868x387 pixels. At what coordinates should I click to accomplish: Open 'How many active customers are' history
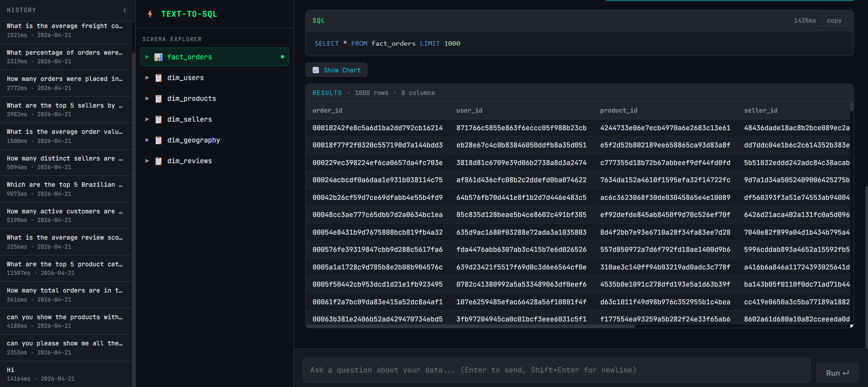(66, 216)
